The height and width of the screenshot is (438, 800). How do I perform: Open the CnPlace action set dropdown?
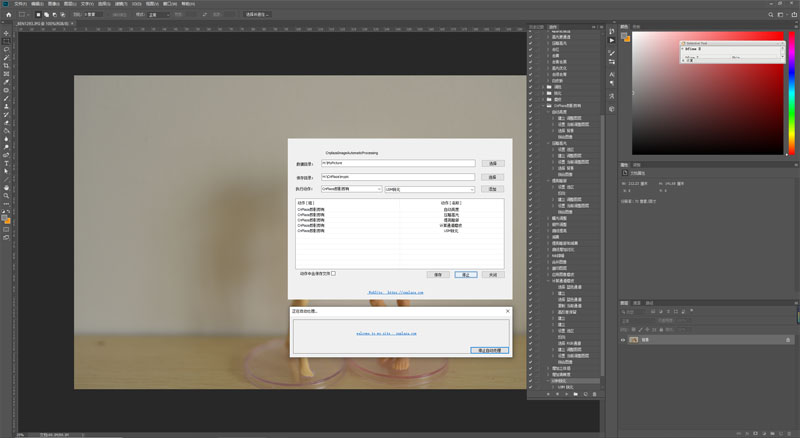pos(351,188)
